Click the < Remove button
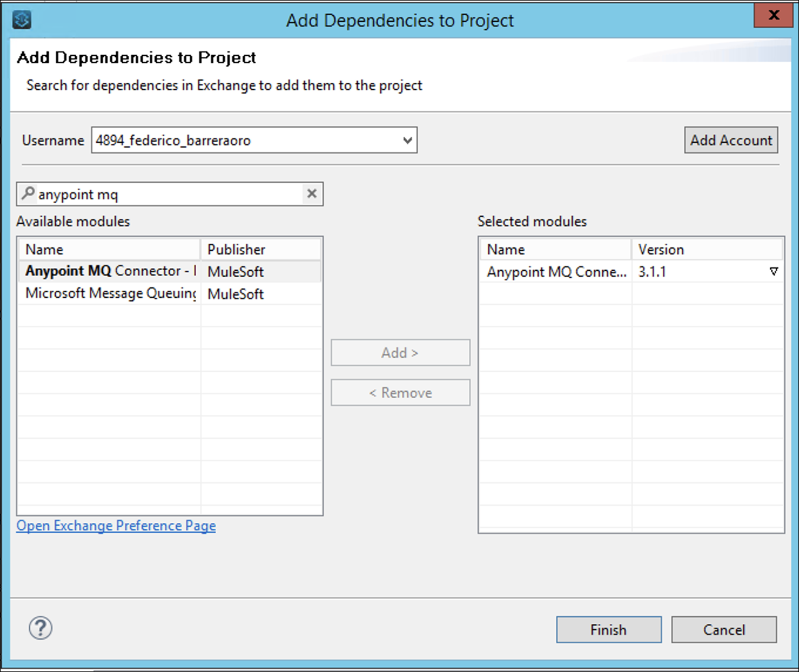 [400, 392]
